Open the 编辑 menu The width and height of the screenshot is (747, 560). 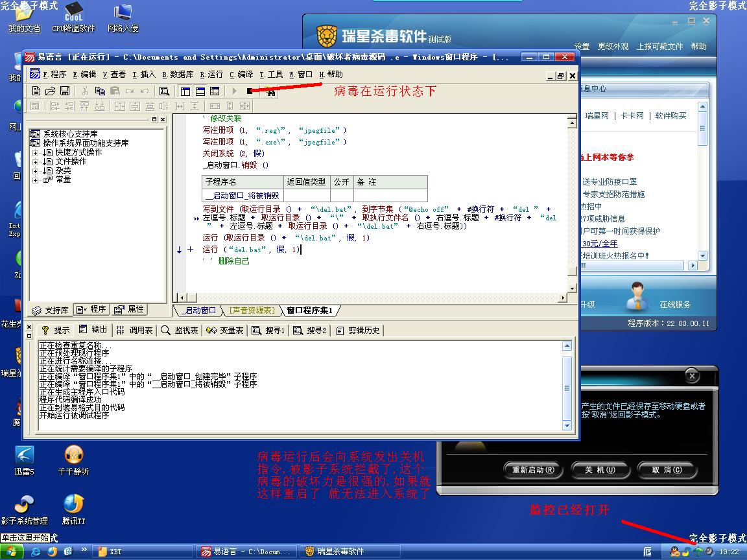[x=84, y=75]
